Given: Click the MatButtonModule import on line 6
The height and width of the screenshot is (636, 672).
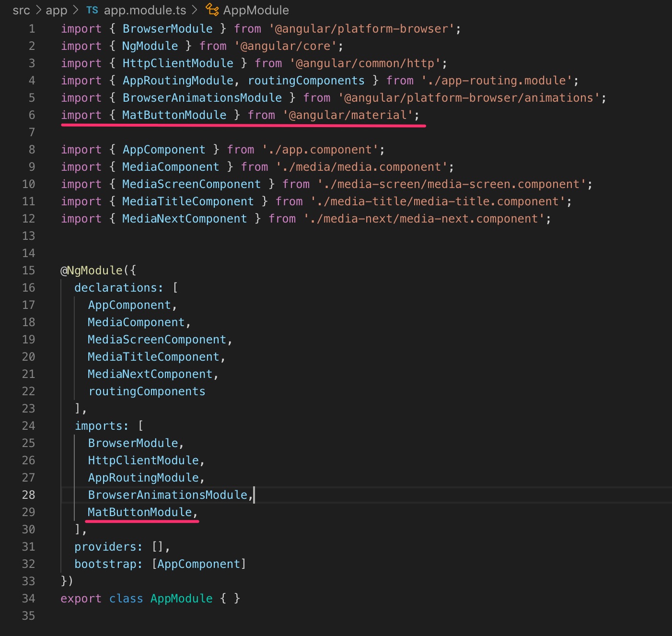Looking at the screenshot, I should (174, 115).
